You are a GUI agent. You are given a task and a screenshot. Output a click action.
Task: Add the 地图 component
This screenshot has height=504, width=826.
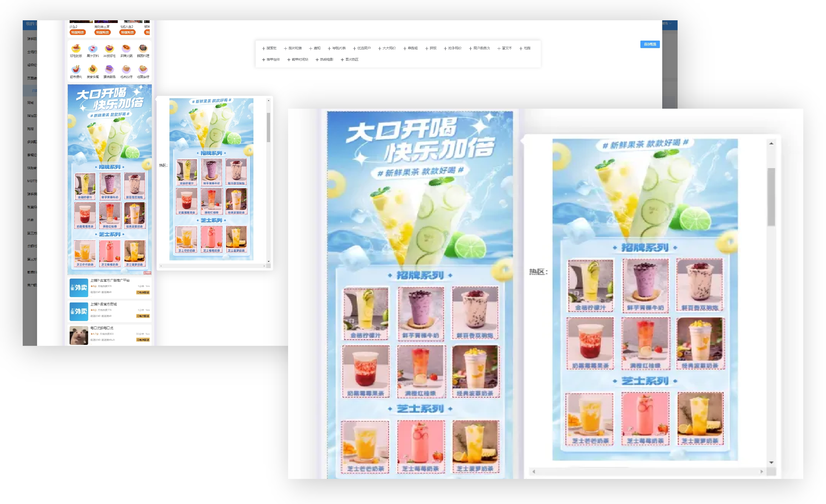(x=525, y=48)
